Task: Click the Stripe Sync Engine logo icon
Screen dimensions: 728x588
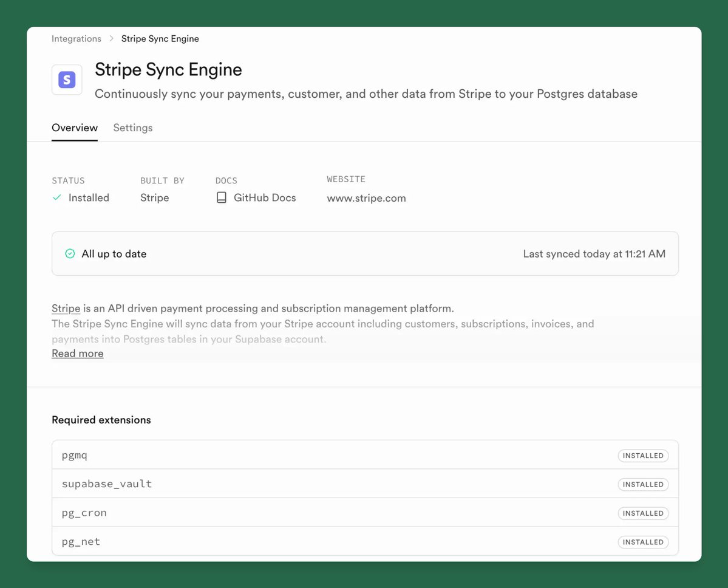Action: 67,80
